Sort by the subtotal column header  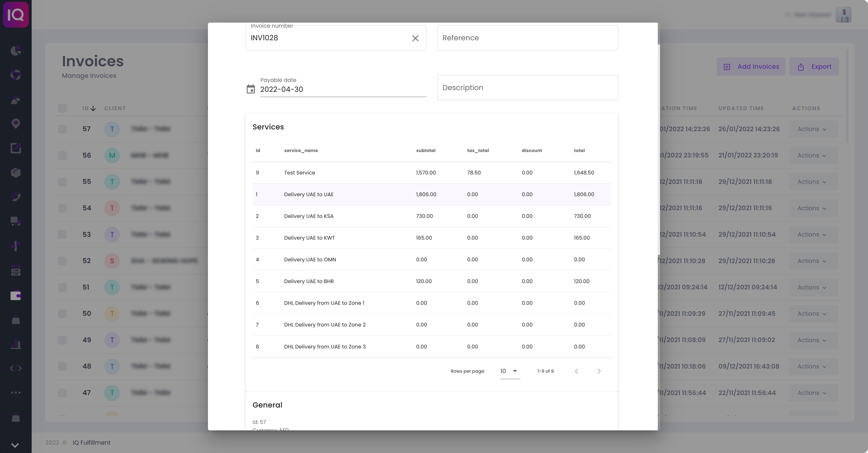pyautogui.click(x=426, y=150)
